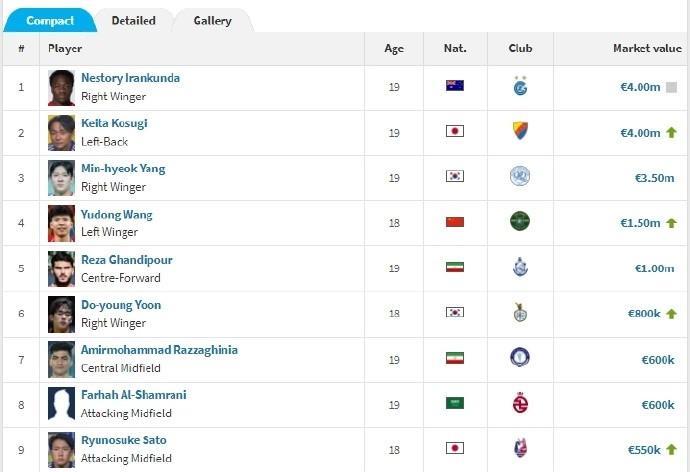Image resolution: width=690 pixels, height=472 pixels.
Task: Open Keita Kosugi's club crest
Action: pos(520,131)
